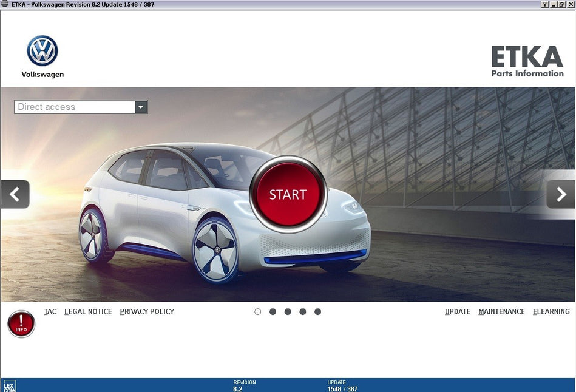The width and height of the screenshot is (576, 392).
Task: Click the LEX COM logo in status bar
Action: (9, 386)
